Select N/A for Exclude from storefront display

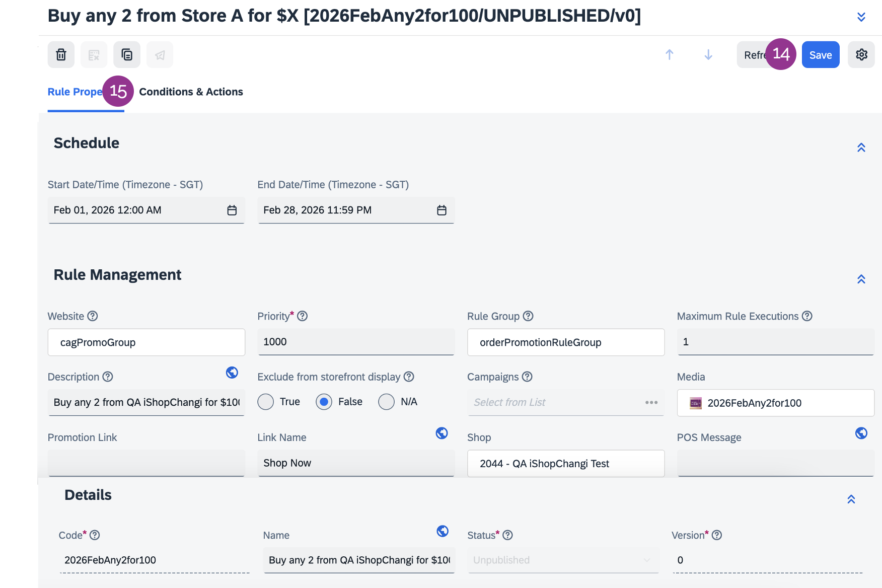coord(386,402)
